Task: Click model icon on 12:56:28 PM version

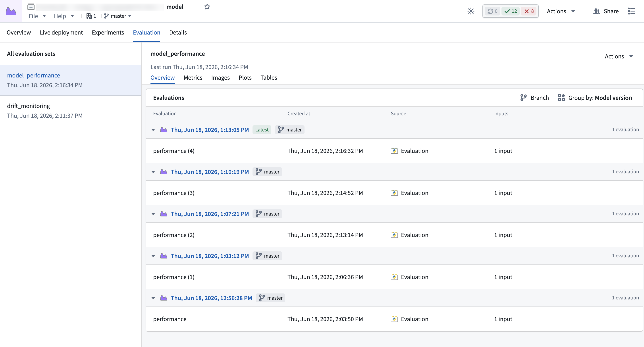Action: (x=164, y=298)
